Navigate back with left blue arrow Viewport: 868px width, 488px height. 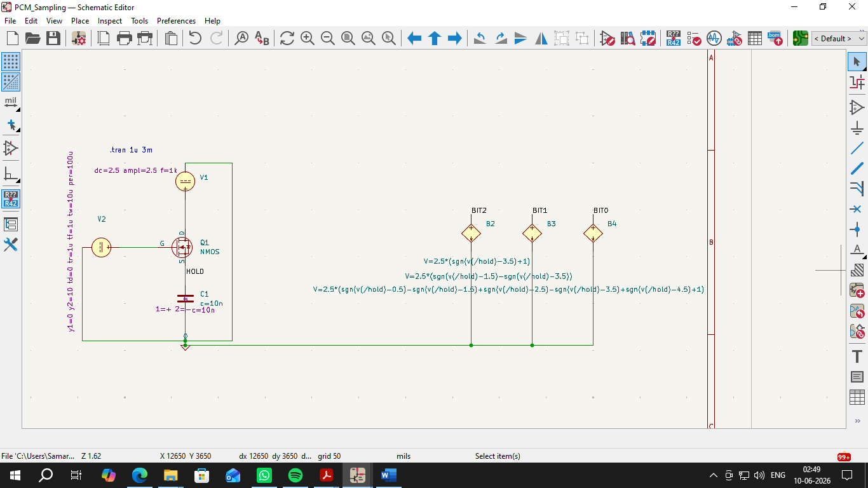tap(414, 38)
